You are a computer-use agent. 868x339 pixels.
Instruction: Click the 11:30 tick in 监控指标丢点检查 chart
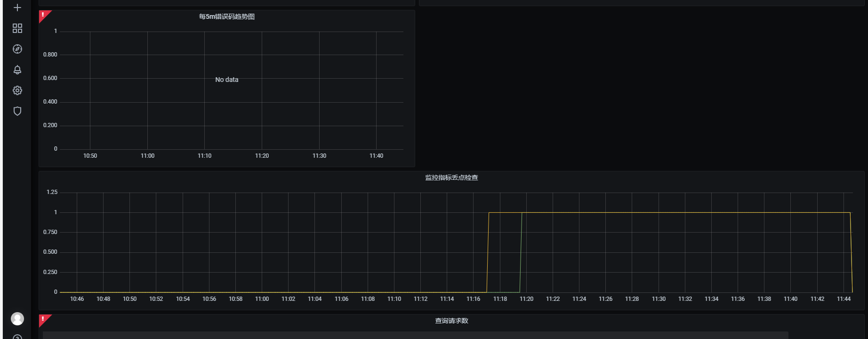pos(659,299)
